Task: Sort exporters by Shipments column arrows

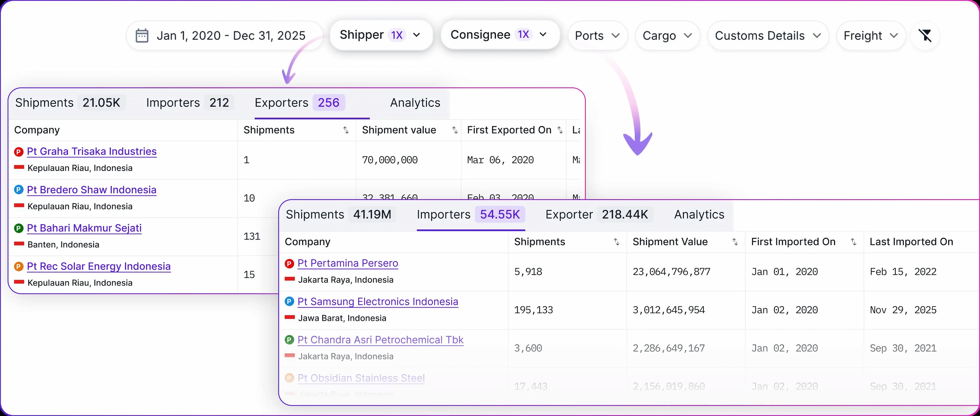Action: [x=346, y=130]
